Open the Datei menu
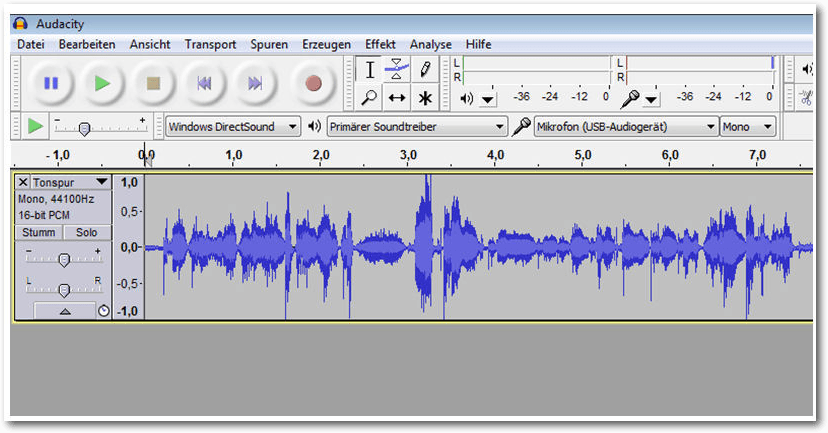828x433 pixels. tap(31, 44)
